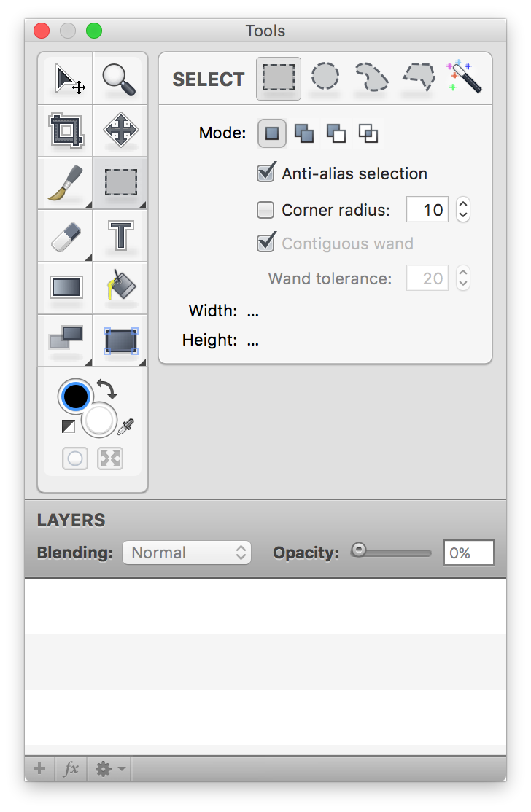This screenshot has height=812, width=531.
Task: Choose the Crop tool
Action: (66, 131)
